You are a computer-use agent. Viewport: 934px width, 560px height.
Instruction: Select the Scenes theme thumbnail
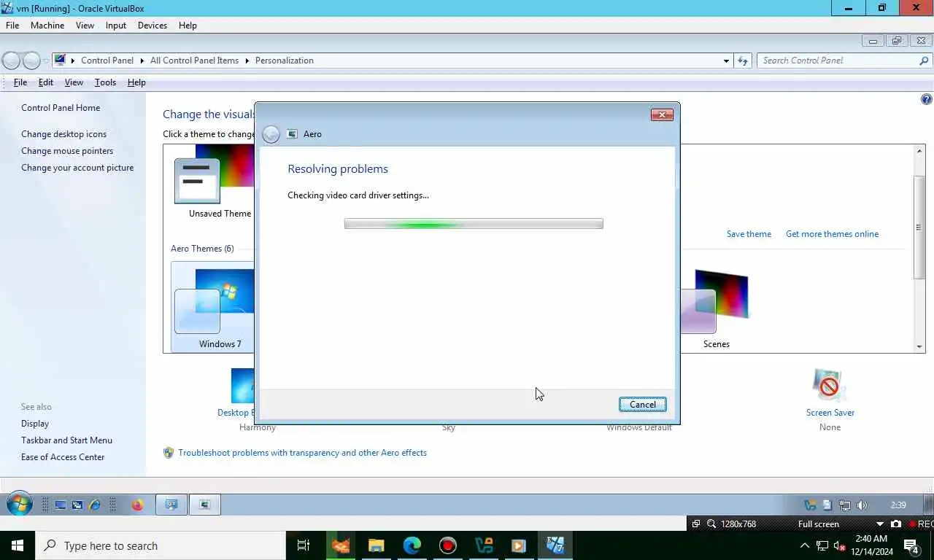(715, 302)
